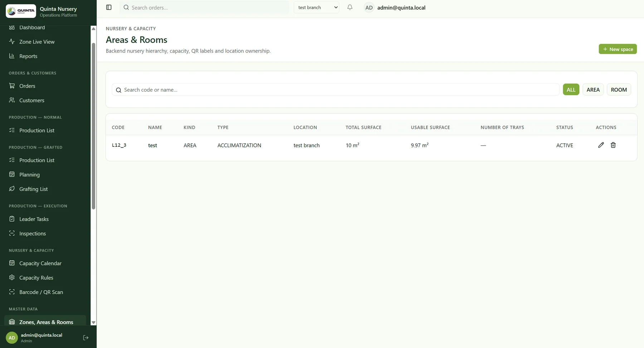
Task: Click the ACCLIMATIZATION type cell
Action: (x=239, y=145)
